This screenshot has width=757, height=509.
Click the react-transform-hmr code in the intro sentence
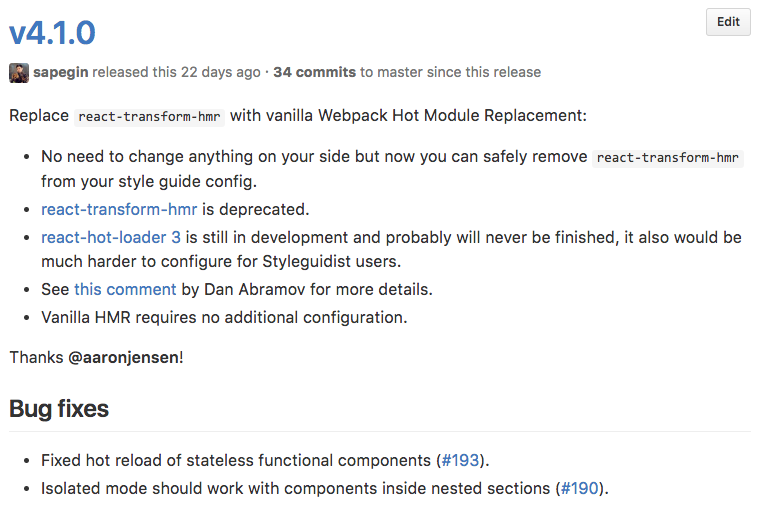[150, 116]
